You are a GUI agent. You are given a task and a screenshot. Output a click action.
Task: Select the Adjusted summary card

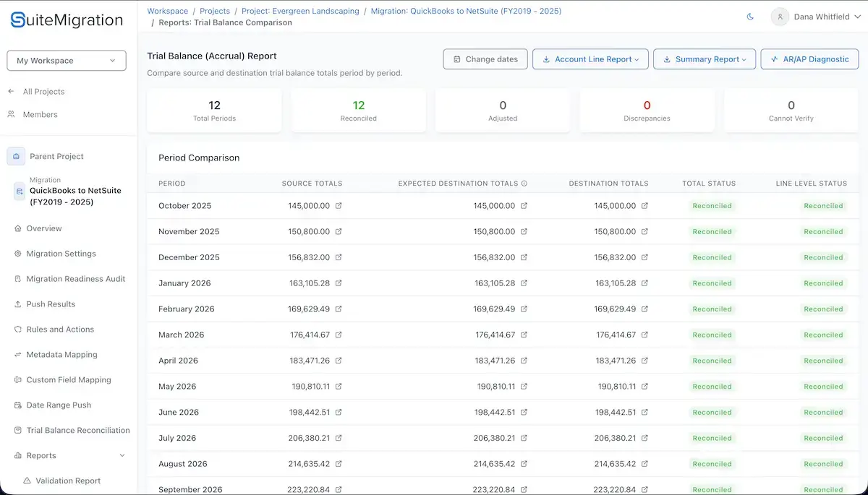click(x=503, y=111)
